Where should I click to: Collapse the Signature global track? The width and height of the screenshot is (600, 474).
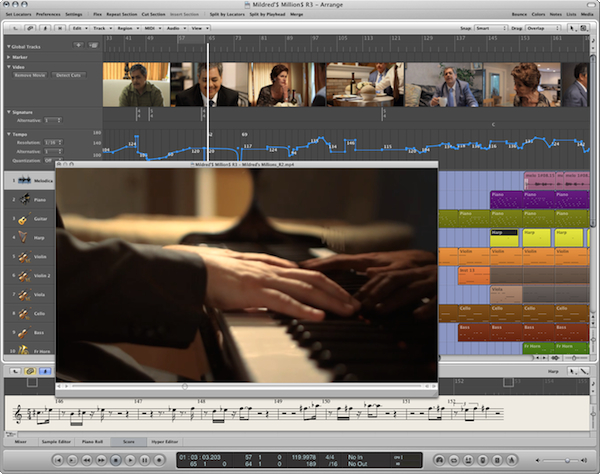coord(8,112)
